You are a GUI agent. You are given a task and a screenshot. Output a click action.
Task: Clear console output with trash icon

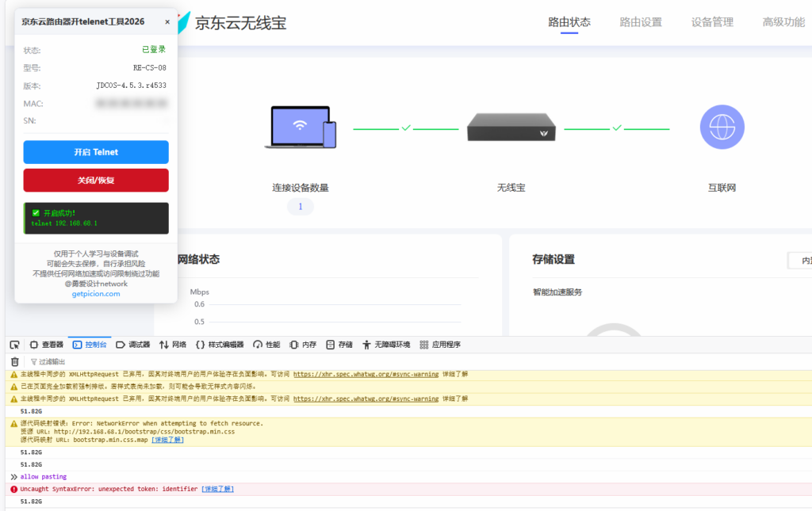tap(15, 362)
